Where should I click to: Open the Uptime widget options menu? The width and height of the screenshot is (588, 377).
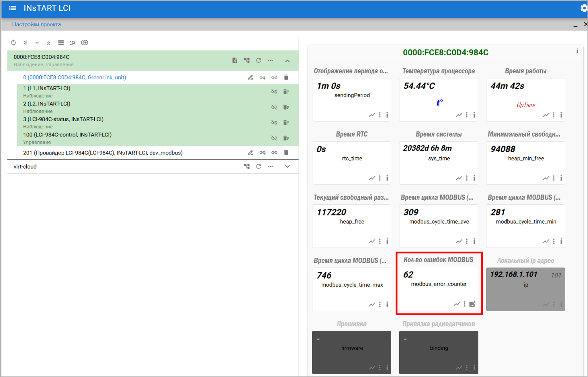(x=554, y=115)
